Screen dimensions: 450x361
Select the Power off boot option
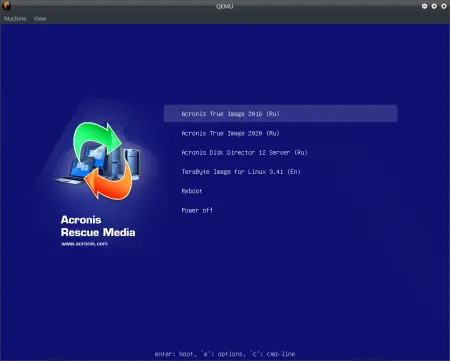pos(197,210)
